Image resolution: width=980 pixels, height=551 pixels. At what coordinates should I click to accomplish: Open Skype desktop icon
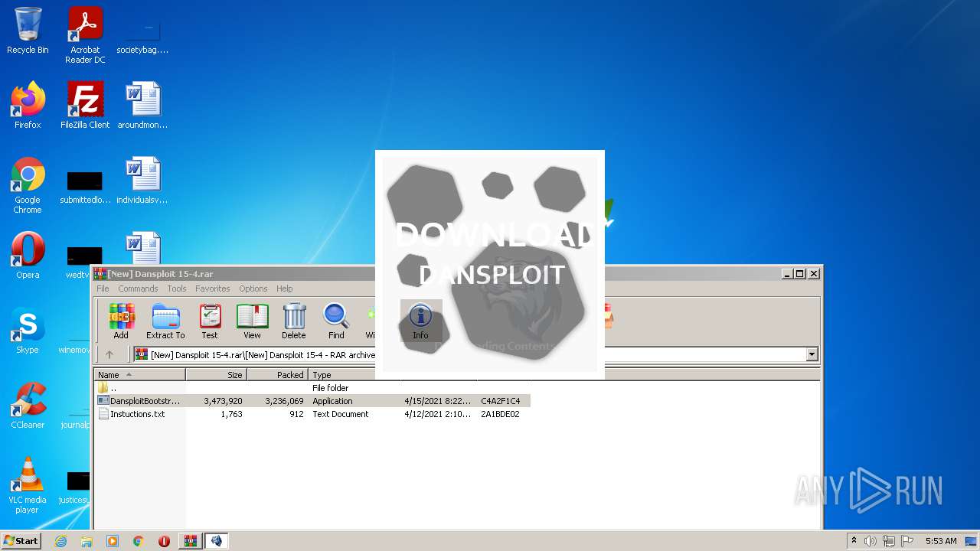point(28,331)
